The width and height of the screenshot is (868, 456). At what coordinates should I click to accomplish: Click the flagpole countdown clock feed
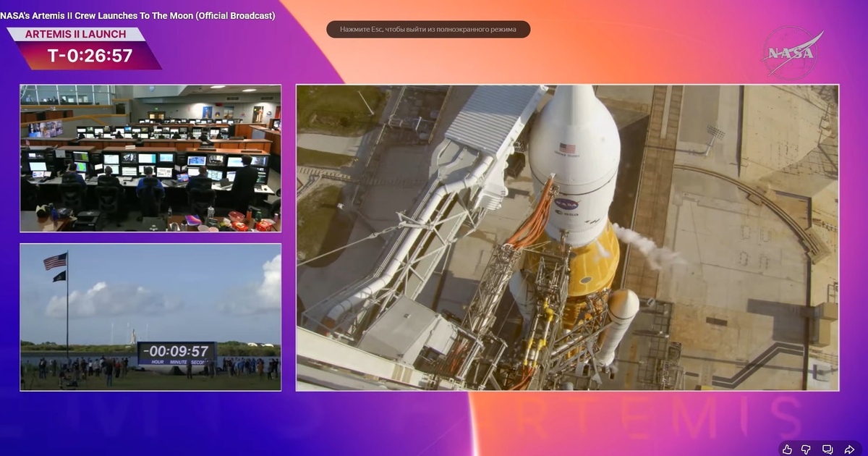[x=150, y=317]
